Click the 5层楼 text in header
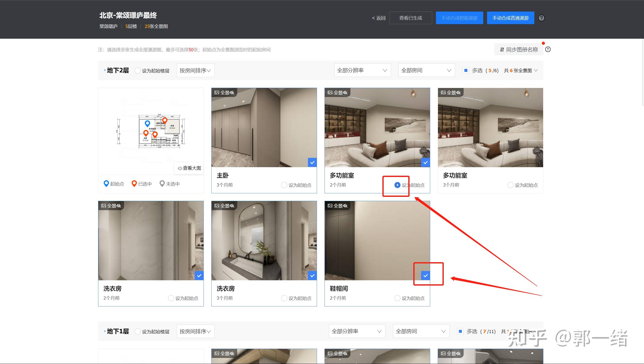Image resolution: width=644 pixels, height=364 pixels. coord(131,26)
